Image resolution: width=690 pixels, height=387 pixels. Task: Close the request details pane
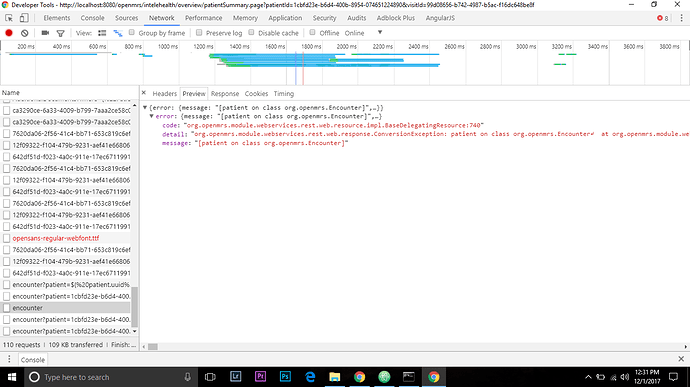pos(144,93)
